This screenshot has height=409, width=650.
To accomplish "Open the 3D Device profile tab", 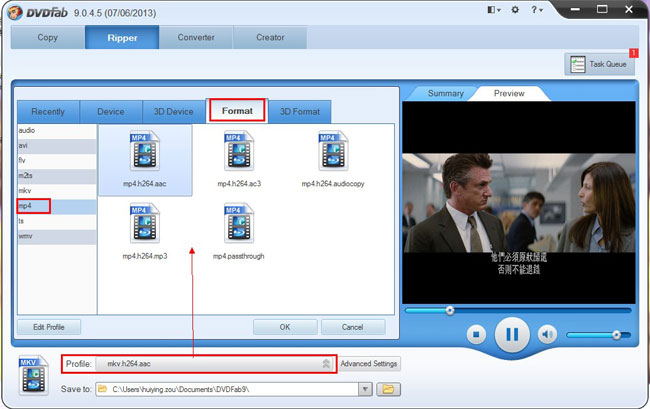I will pyautogui.click(x=174, y=111).
